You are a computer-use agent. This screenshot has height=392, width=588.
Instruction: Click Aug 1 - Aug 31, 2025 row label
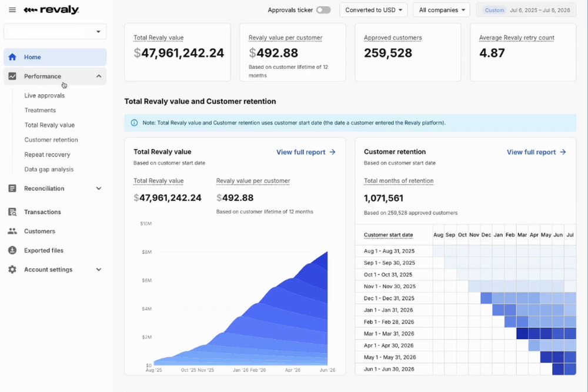click(389, 251)
